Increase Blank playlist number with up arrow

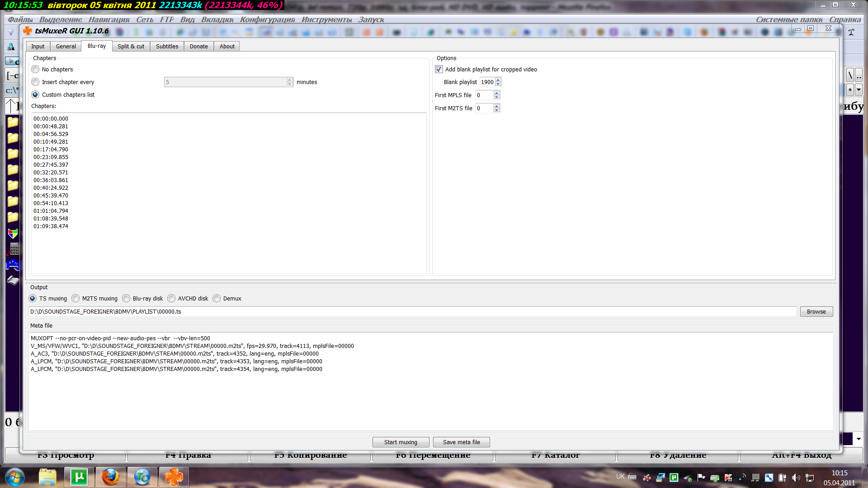498,80
